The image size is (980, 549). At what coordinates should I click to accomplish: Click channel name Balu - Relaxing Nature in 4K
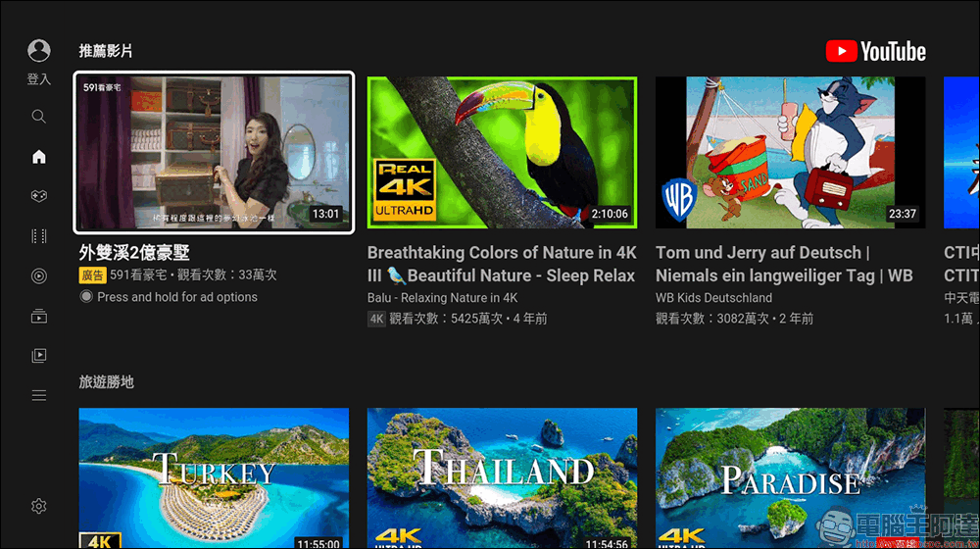(443, 298)
